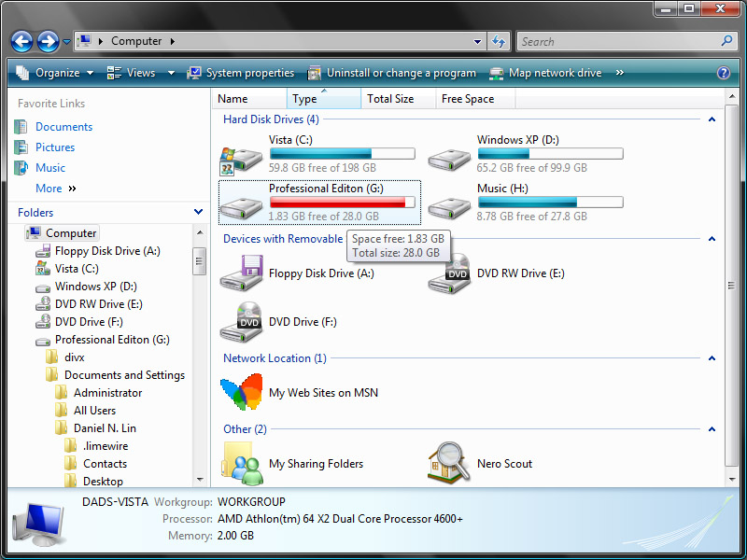Screen dimensions: 747x560
Task: Select the Music (H:) drive icon
Action: pos(449,207)
